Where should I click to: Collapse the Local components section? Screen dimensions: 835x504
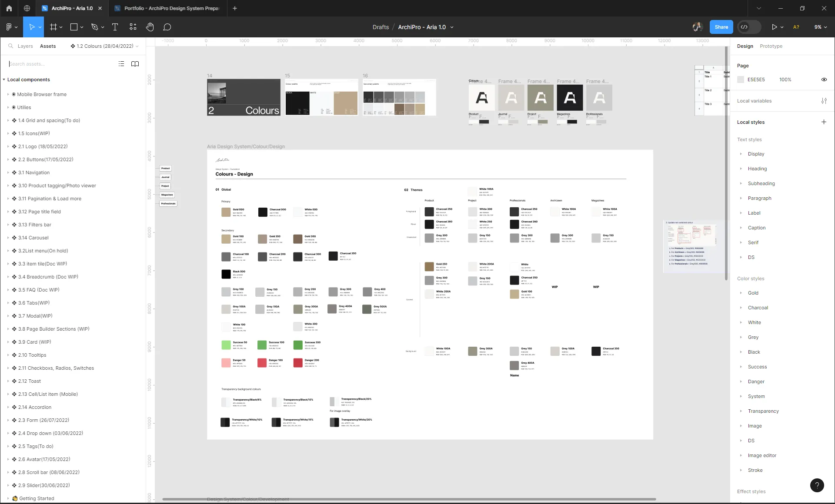tap(4, 80)
